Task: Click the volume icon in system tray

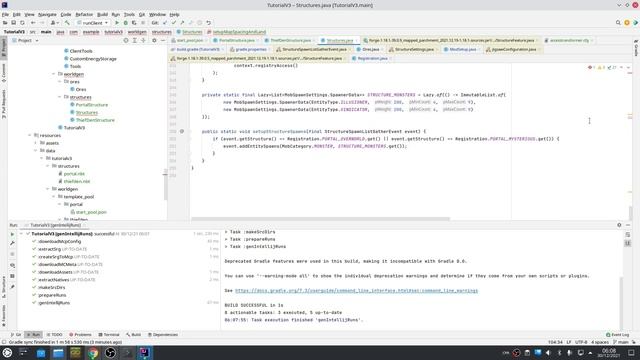Action: (548, 353)
